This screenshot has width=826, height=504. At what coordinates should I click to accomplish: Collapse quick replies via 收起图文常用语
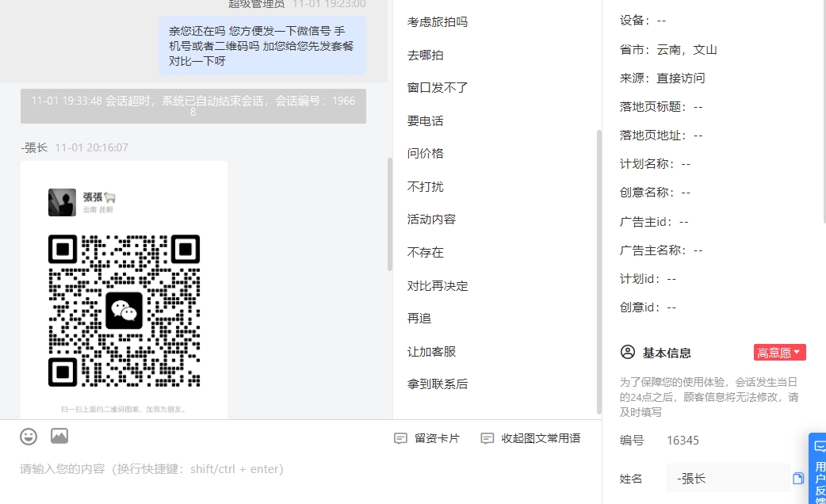click(530, 438)
